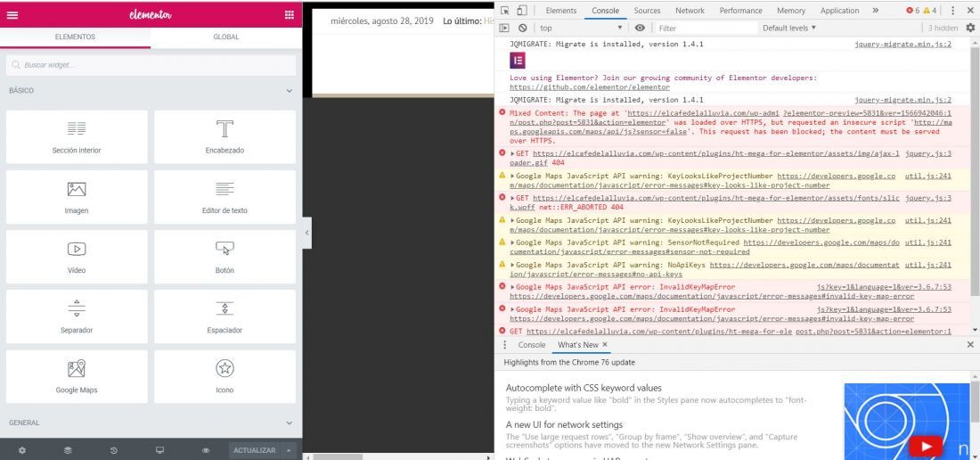
Task: Switch to the GLOBAL tab
Action: pyautogui.click(x=226, y=37)
